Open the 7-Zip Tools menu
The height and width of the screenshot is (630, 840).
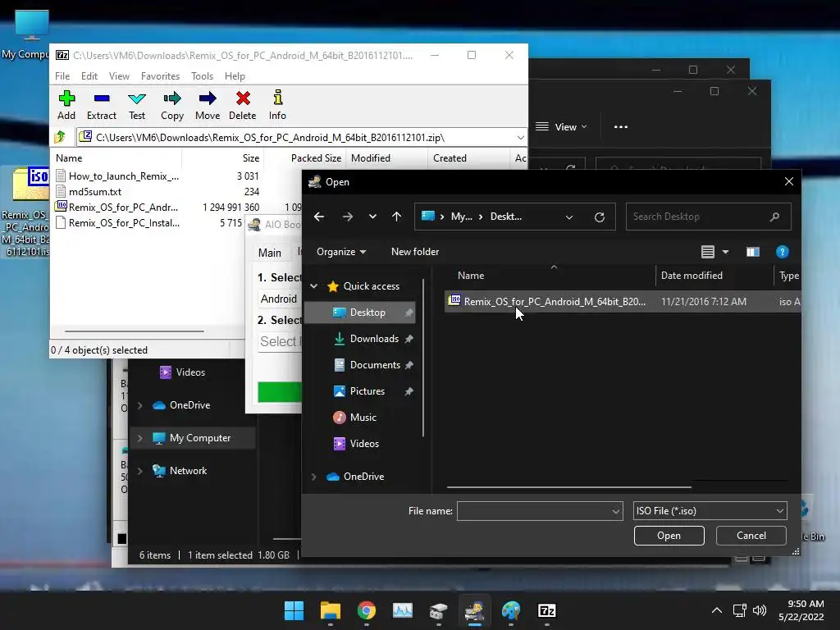202,76
